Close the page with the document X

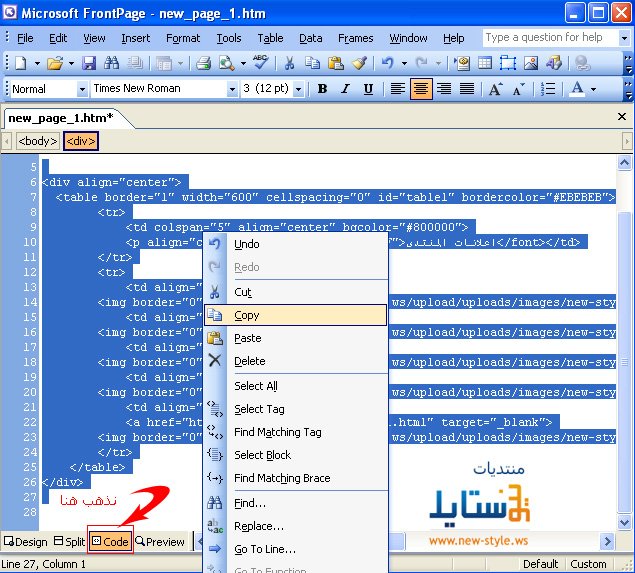[622, 117]
